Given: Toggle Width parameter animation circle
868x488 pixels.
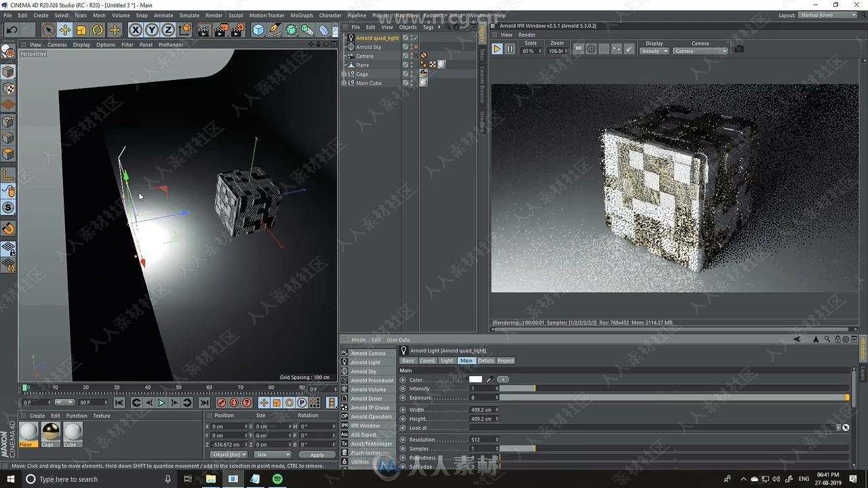Looking at the screenshot, I should (x=403, y=410).
